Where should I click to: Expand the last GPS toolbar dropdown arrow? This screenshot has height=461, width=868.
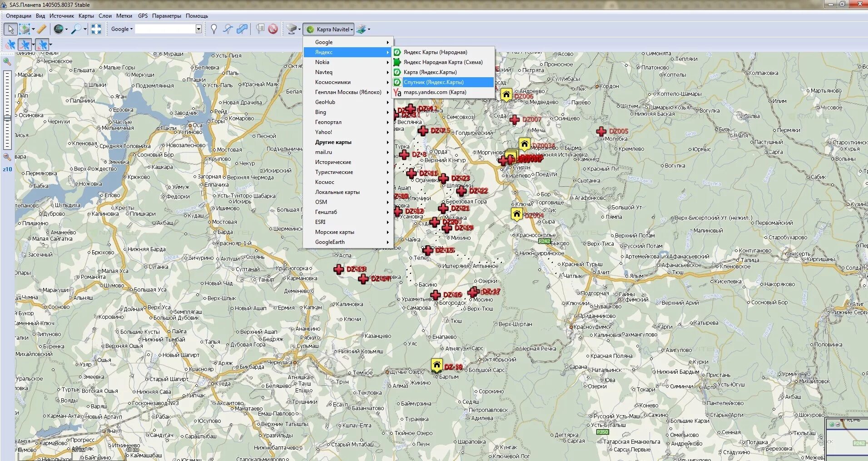[x=50, y=45]
